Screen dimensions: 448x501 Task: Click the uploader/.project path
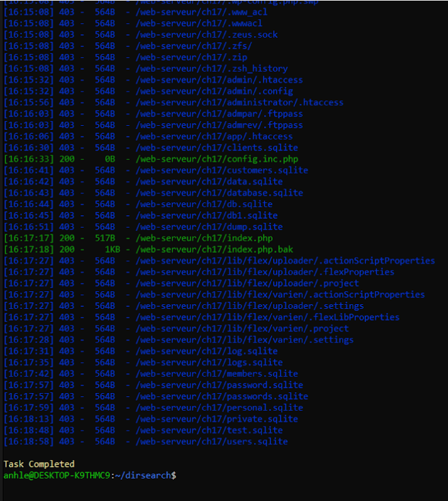tap(247, 284)
